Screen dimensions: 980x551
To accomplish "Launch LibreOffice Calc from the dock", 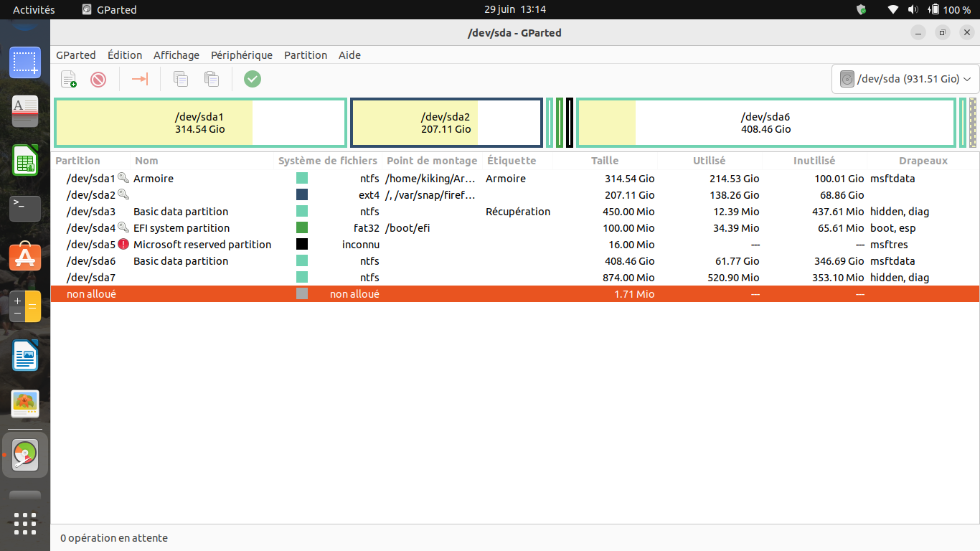I will (25, 159).
